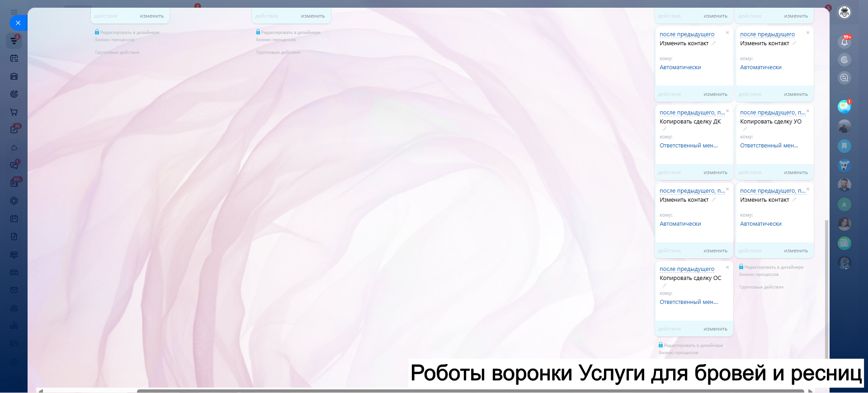The width and height of the screenshot is (868, 393).
Task: Open the warehouse icon in the left sidebar
Action: pos(14,76)
